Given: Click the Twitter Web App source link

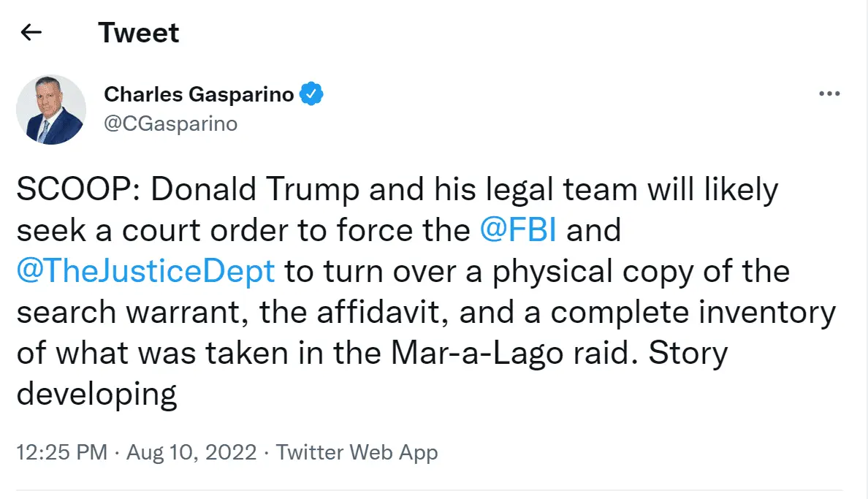Looking at the screenshot, I should [x=357, y=453].
